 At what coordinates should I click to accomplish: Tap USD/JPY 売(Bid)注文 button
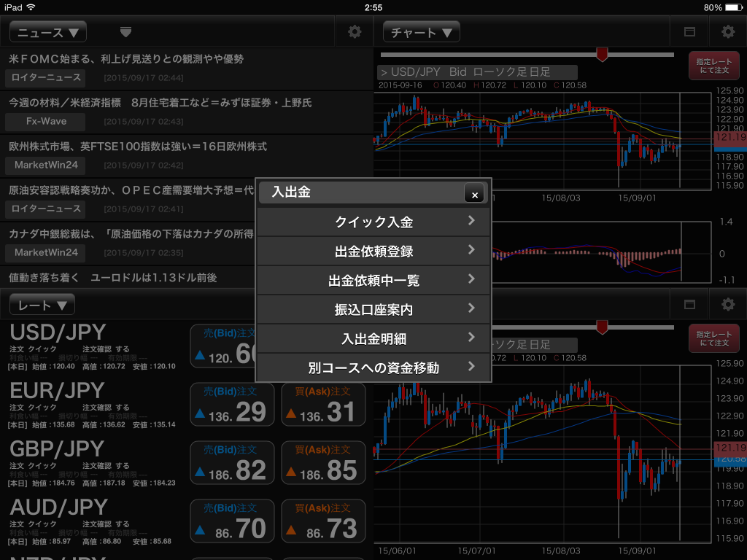[x=223, y=346]
